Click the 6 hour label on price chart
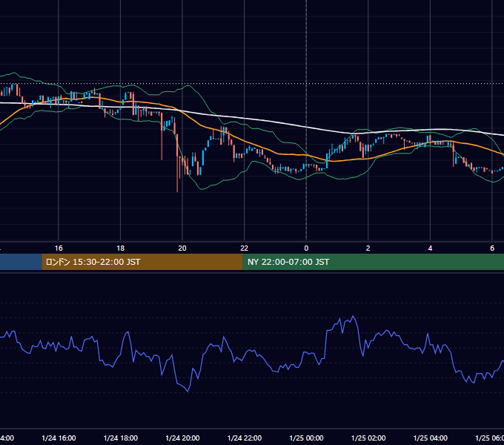Viewport: 504px width, 445px height. pos(492,248)
